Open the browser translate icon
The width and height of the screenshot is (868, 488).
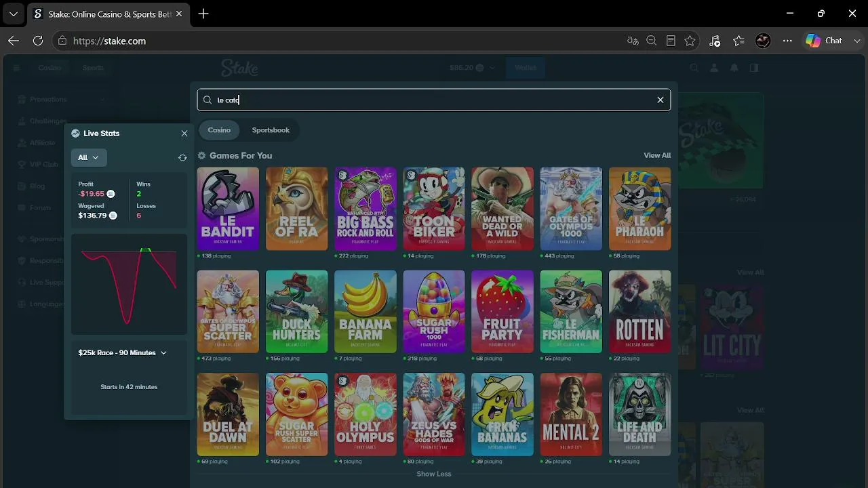[633, 41]
